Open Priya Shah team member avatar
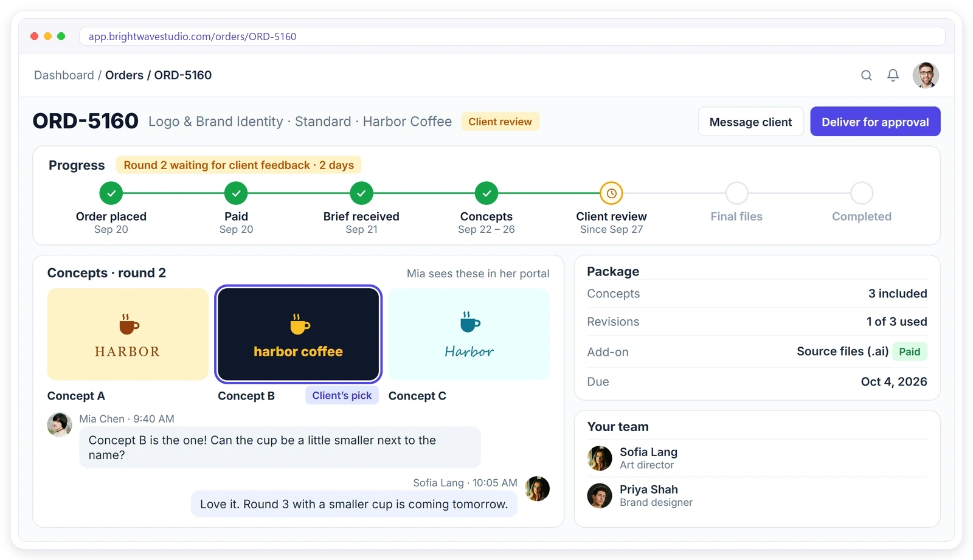 coord(600,496)
